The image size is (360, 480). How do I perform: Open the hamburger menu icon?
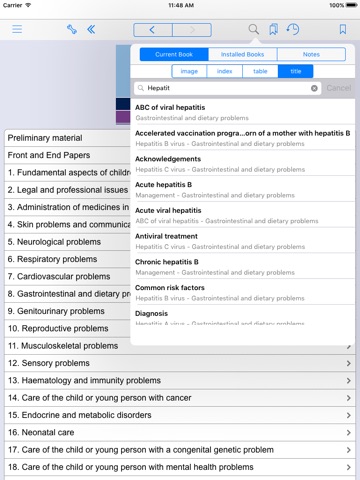17,29
